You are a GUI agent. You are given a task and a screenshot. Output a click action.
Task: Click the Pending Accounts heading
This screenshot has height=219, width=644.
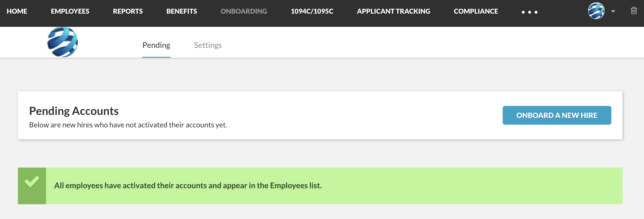74,111
